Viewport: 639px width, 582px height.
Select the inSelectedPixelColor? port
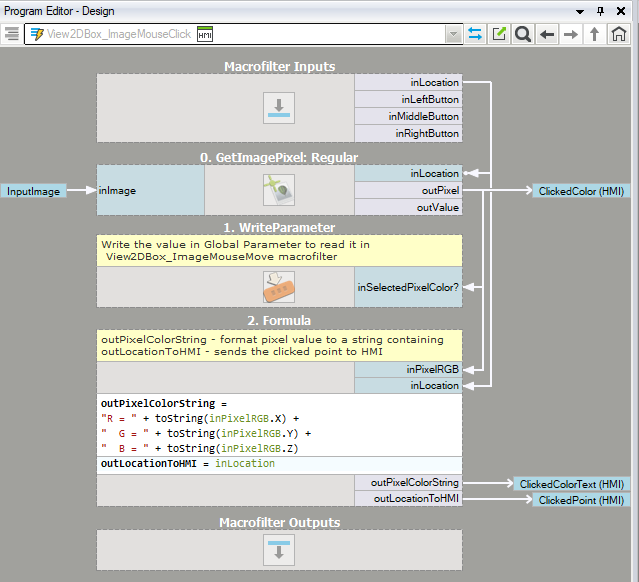click(x=408, y=287)
